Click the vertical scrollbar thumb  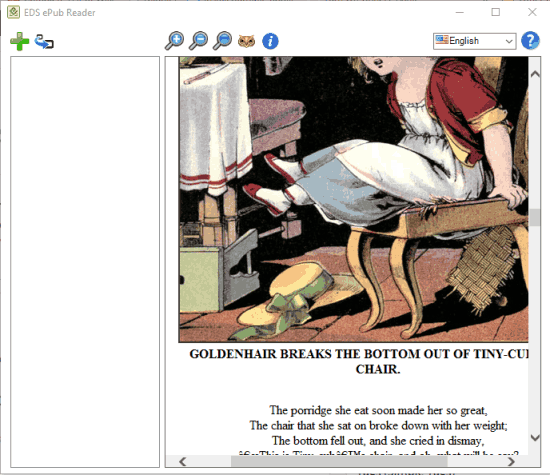click(535, 217)
